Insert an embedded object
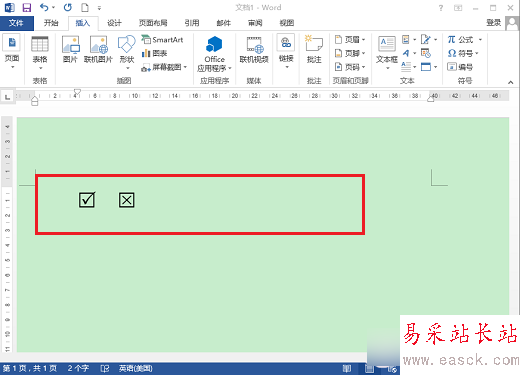 429,67
